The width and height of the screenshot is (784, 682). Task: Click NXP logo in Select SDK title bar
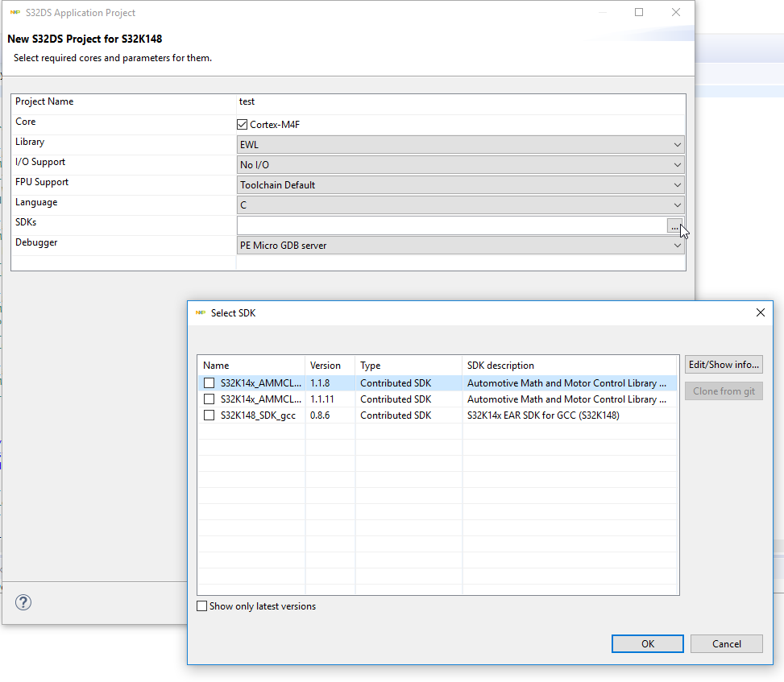pos(201,312)
